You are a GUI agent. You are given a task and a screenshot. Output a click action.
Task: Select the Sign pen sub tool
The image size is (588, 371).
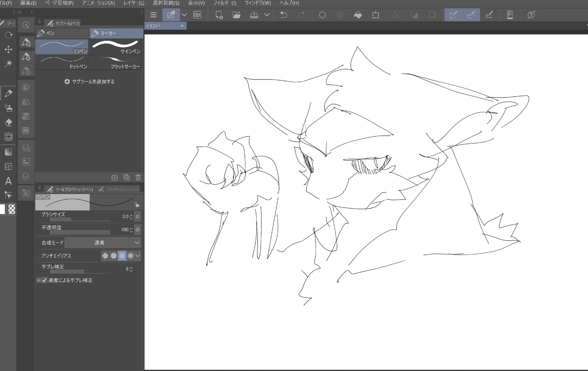pos(115,47)
